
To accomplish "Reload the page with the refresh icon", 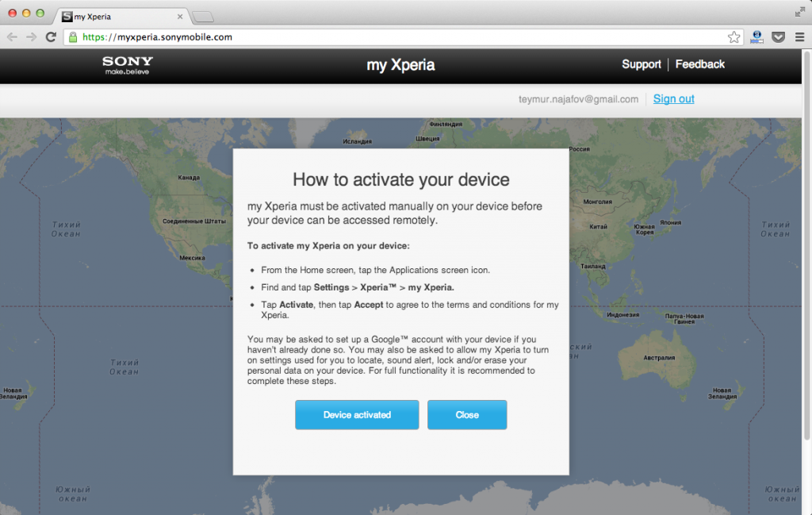I will (x=51, y=37).
